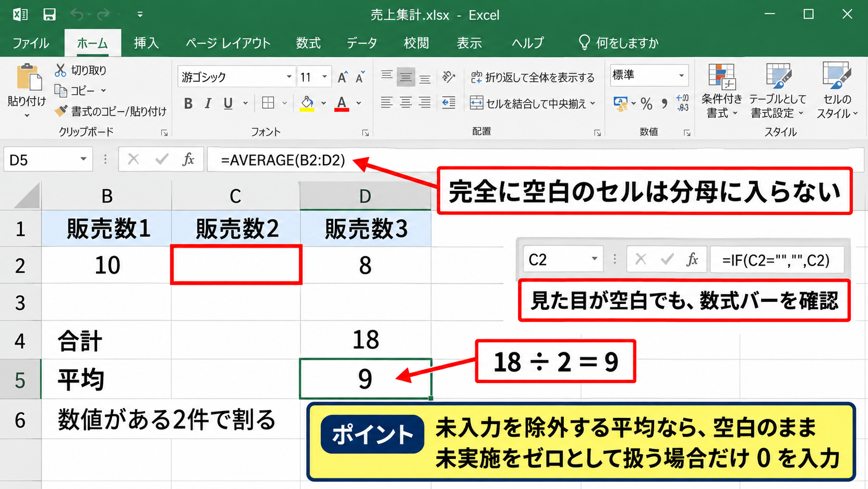Image resolution: width=868 pixels, height=489 pixels.
Task: Click the orientation (angled text) icon
Action: click(x=449, y=77)
